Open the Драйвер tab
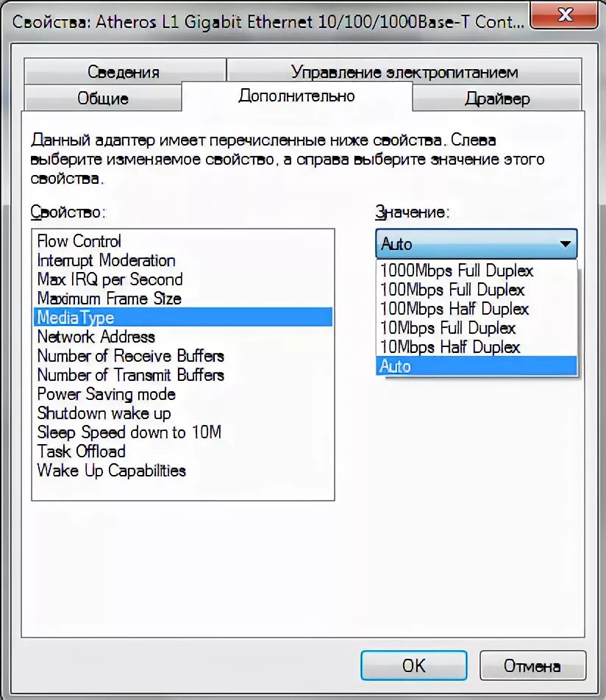The height and width of the screenshot is (700, 606). (497, 98)
